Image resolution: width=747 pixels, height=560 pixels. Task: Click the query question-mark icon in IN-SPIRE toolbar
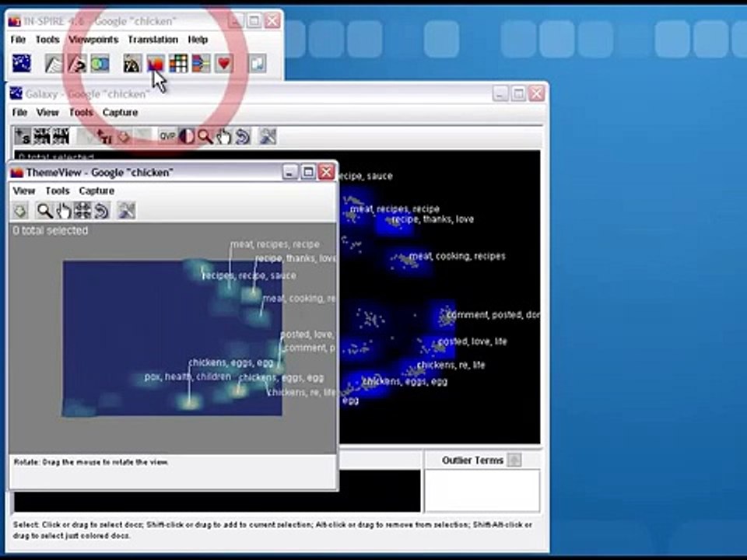77,63
